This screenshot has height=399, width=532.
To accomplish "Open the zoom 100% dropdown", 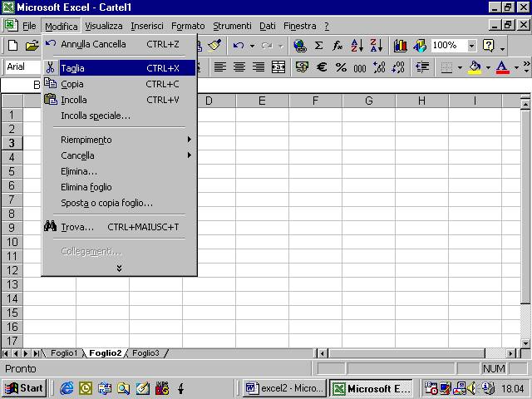I will tap(471, 45).
